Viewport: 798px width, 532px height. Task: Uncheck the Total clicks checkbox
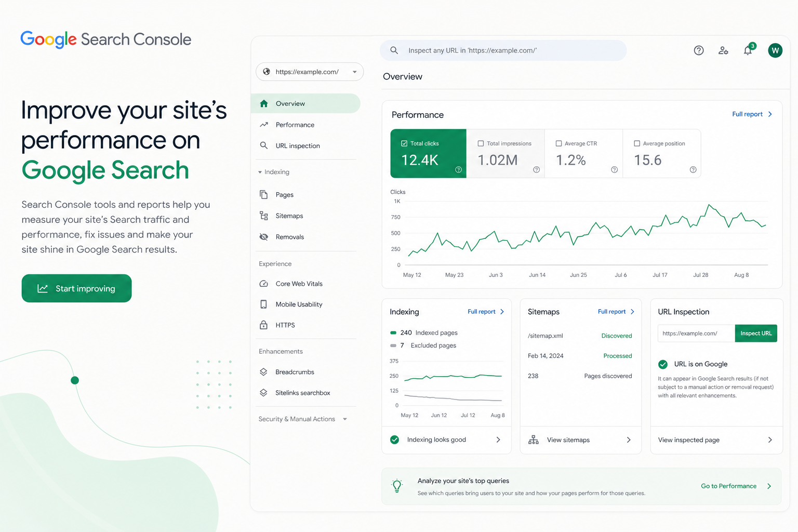pyautogui.click(x=404, y=143)
